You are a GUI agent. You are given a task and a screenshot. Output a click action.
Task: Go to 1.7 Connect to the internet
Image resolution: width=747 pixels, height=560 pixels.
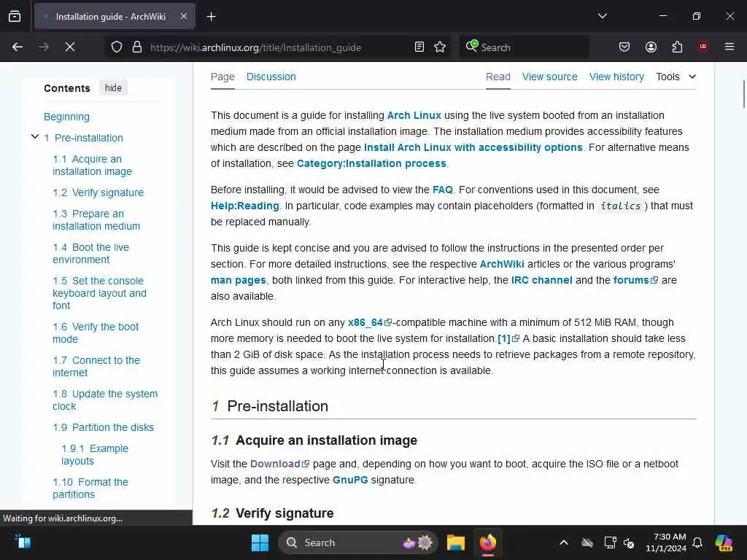(96, 366)
